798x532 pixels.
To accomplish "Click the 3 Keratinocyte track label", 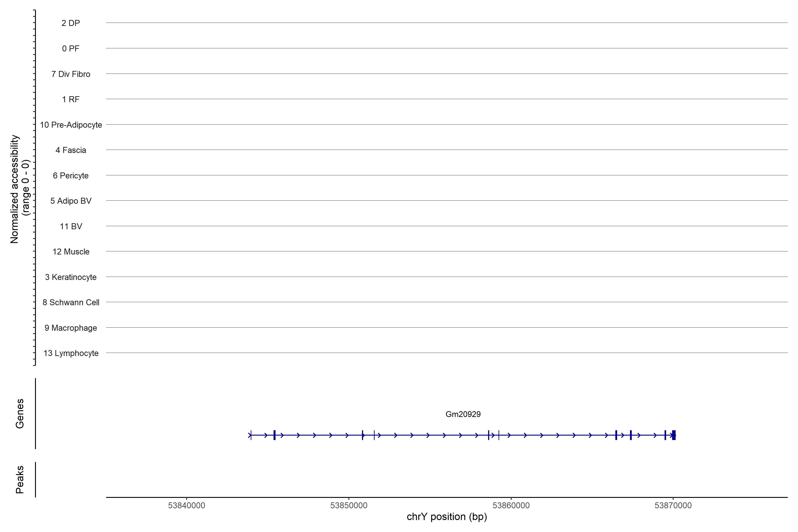I will coord(70,277).
